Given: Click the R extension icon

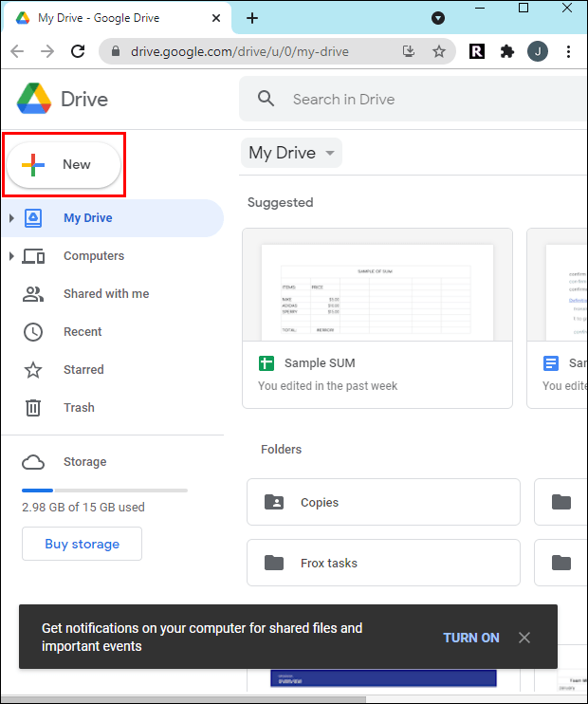Looking at the screenshot, I should 477,51.
